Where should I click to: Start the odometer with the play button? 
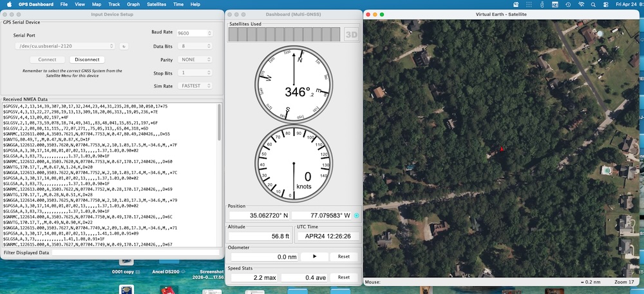point(315,257)
